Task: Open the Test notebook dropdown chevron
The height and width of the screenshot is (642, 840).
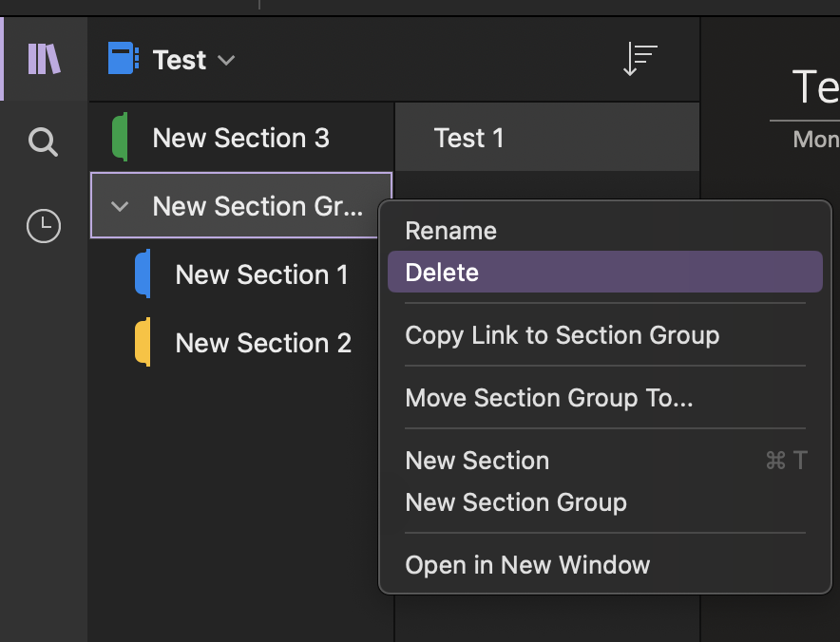Action: tap(226, 60)
